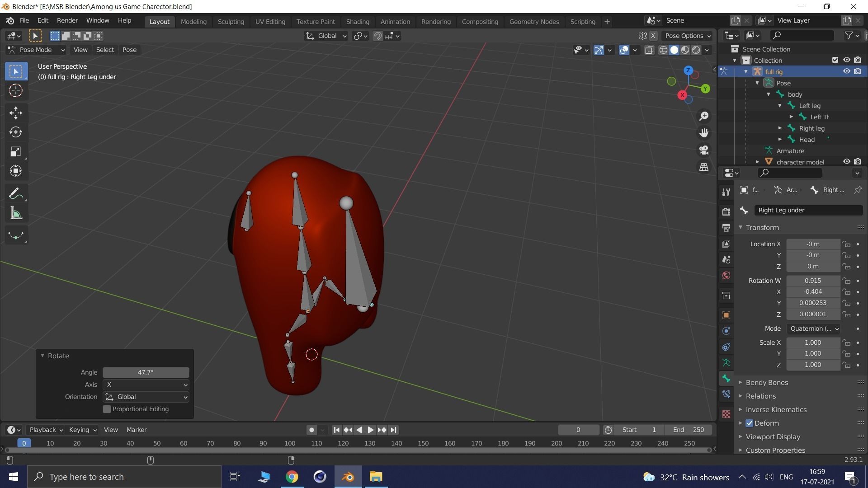Activate the 3D Cursor tool
Image resolution: width=868 pixels, height=488 pixels.
16,90
